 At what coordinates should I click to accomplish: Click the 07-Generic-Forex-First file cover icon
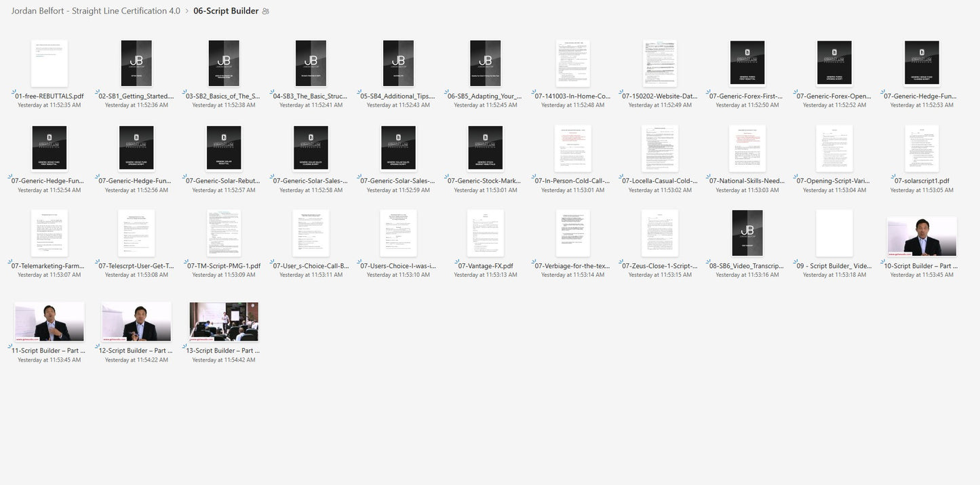tap(747, 63)
